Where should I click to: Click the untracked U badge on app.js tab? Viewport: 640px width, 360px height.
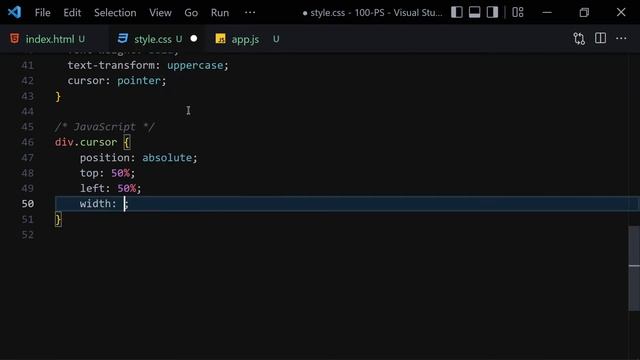click(276, 39)
